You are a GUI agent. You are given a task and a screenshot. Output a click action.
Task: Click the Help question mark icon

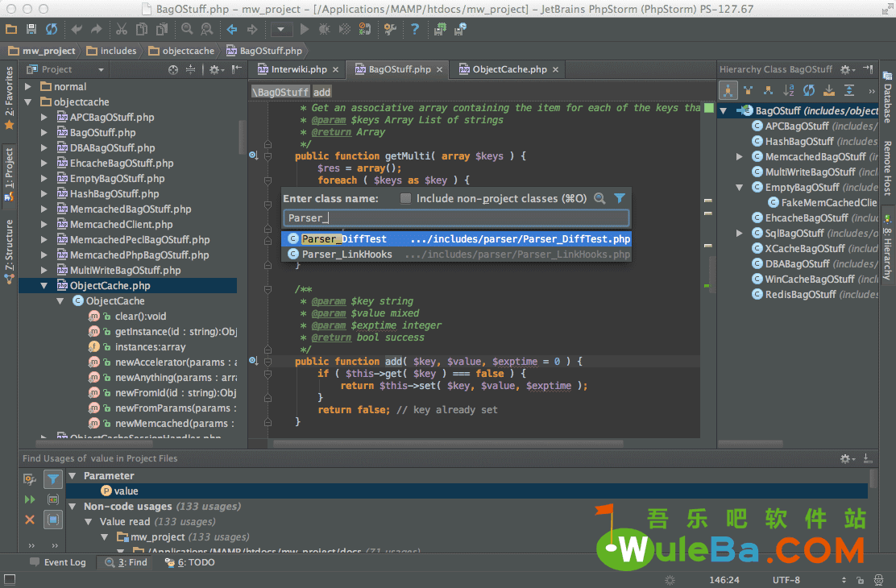pos(415,29)
